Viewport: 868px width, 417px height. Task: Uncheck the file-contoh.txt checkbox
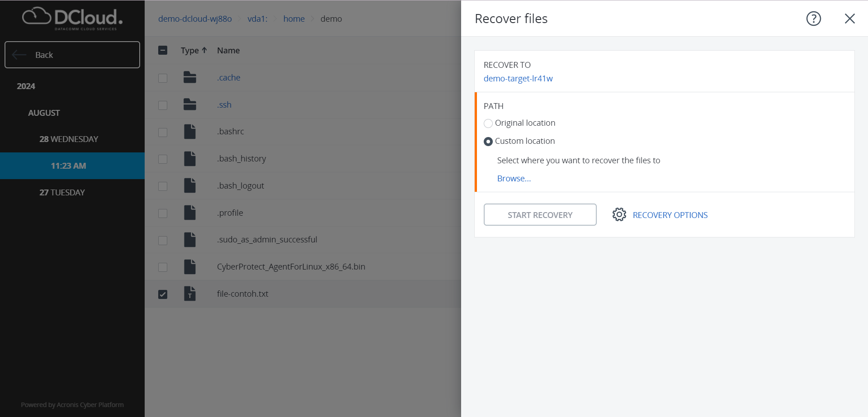tap(163, 294)
